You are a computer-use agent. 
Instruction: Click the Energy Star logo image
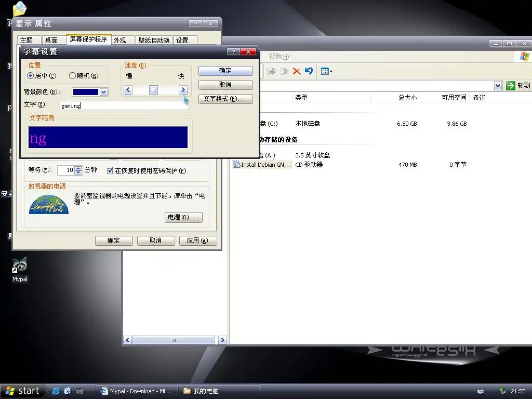tap(49, 204)
